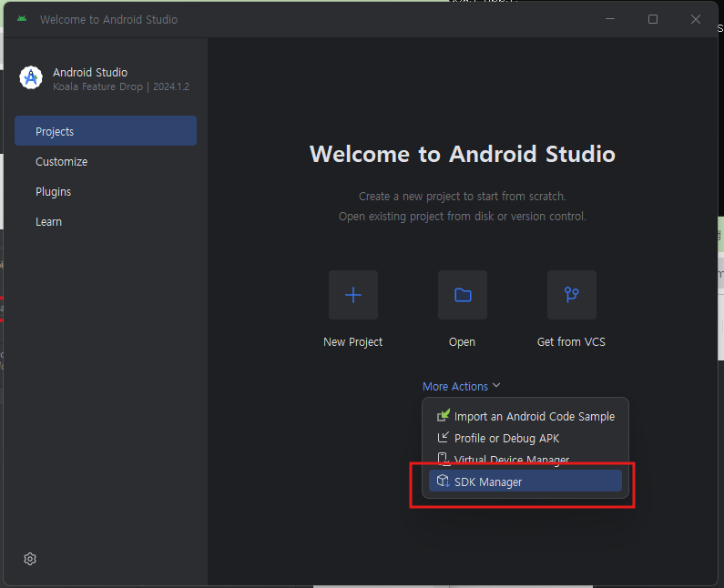Open settings gear in the bottom-left corner

pos(30,559)
